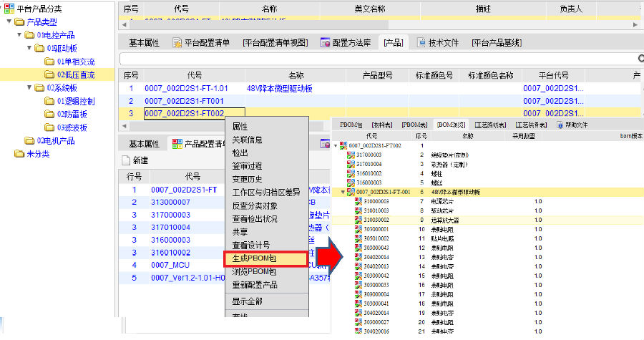Image resolution: width=644 pixels, height=340 pixels.
Task: Switch to the [BOM浏览] tab
Action: click(452, 125)
